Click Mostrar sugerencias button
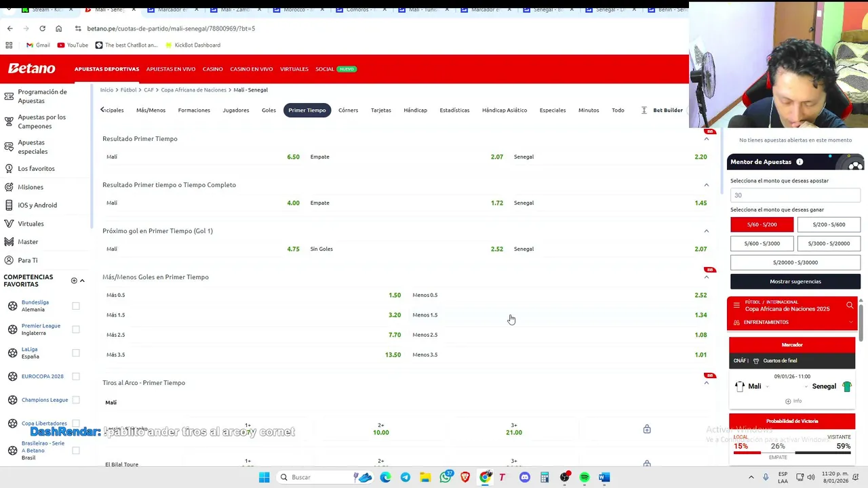 pos(795,281)
